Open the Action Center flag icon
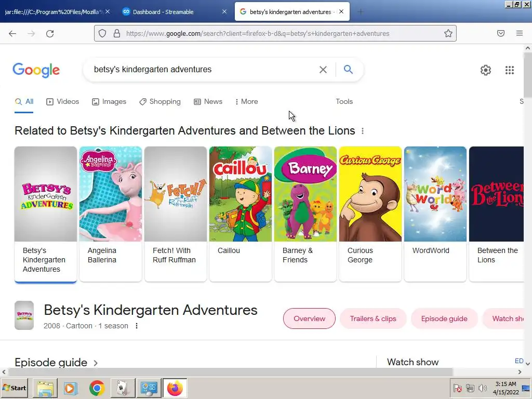532x399 pixels. tap(457, 388)
